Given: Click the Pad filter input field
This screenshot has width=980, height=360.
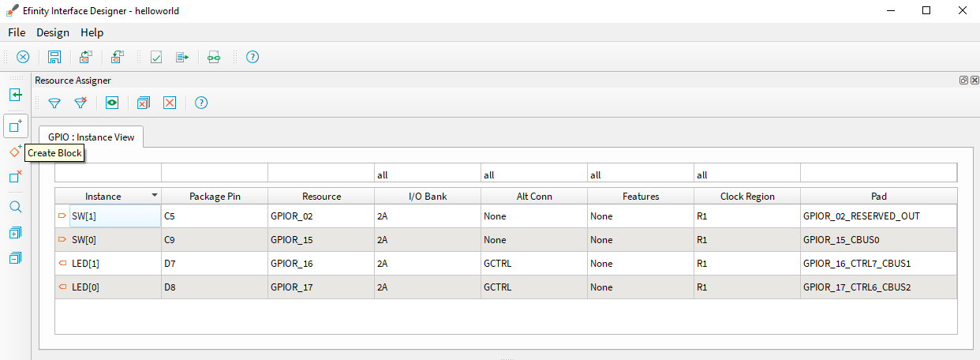Looking at the screenshot, I should click(879, 174).
